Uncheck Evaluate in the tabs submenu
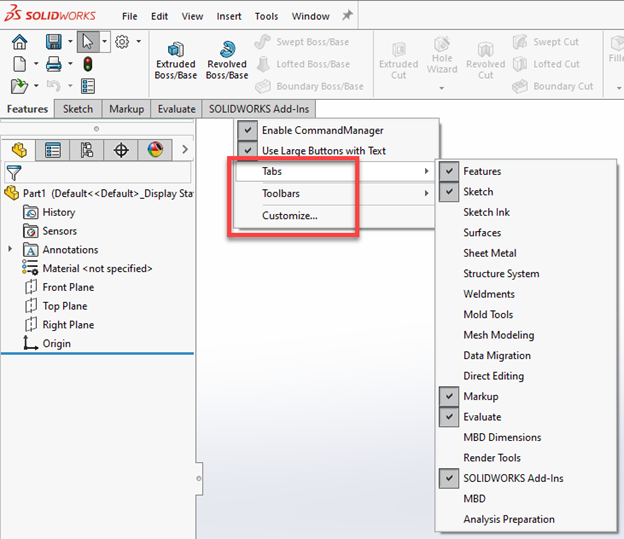 [526, 417]
